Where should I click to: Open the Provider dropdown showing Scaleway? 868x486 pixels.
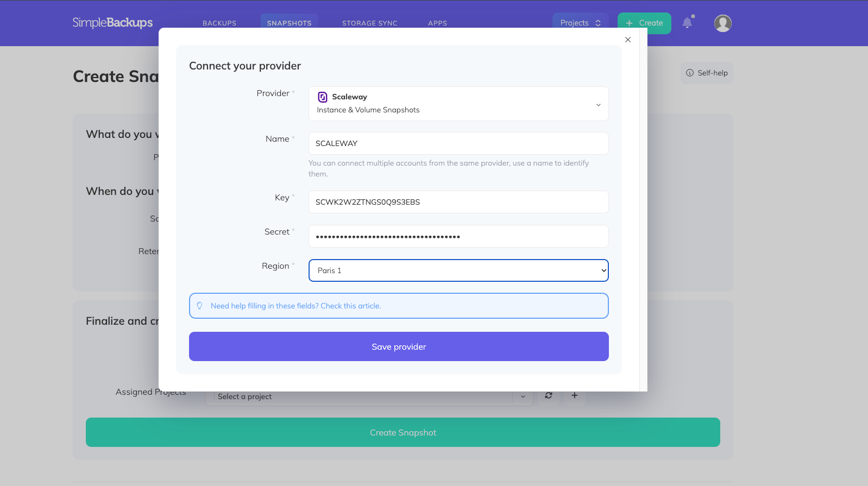click(458, 104)
